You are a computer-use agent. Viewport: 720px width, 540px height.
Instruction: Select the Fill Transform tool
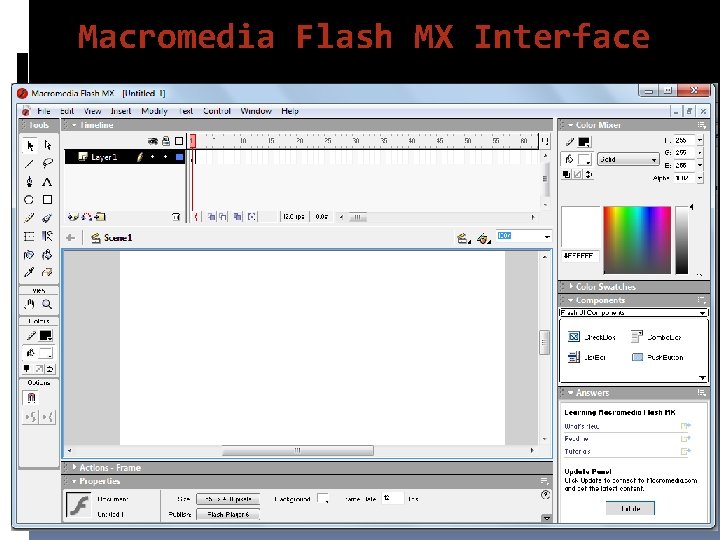[47, 236]
